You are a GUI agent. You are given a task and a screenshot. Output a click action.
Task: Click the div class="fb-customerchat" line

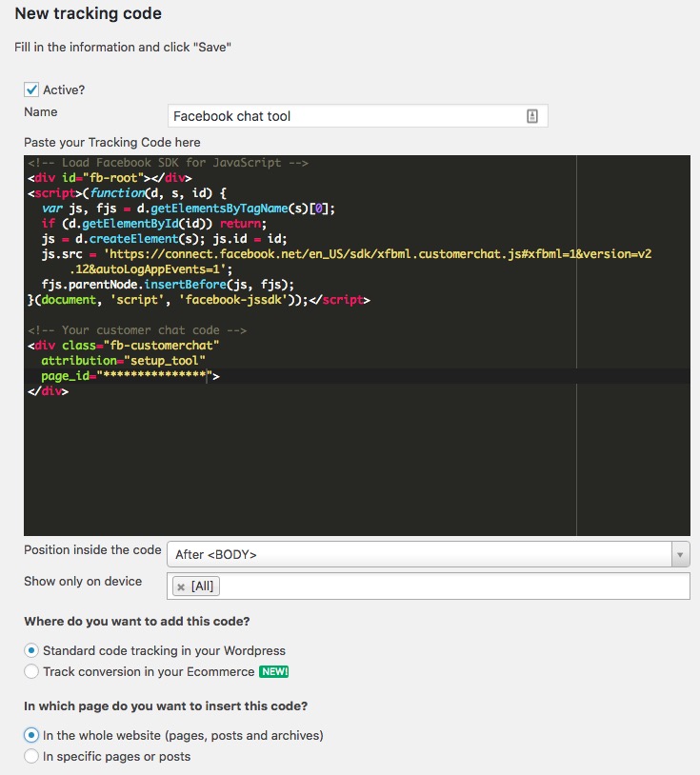(123, 346)
